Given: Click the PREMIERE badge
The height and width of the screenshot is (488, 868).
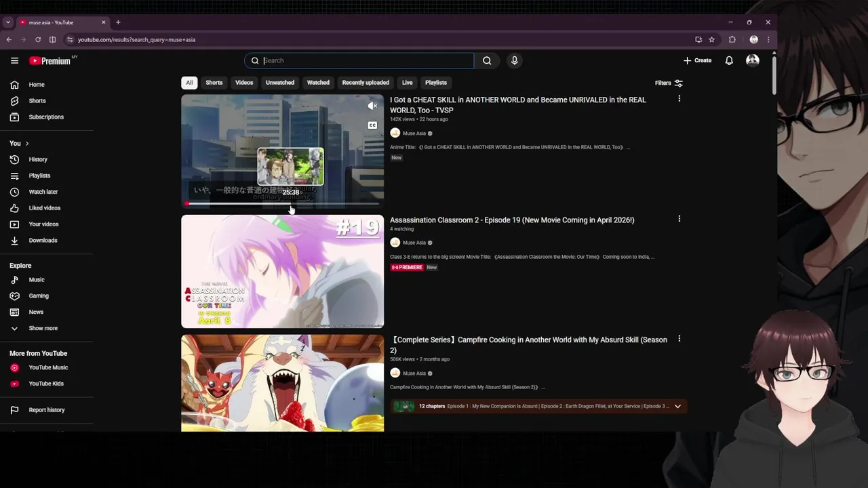Looking at the screenshot, I should tap(407, 268).
